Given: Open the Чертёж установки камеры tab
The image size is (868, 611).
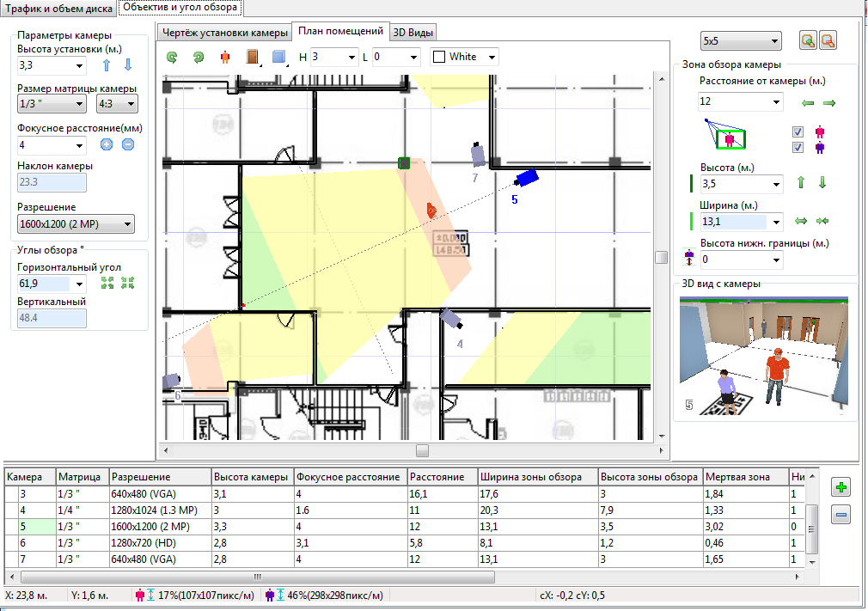Looking at the screenshot, I should click(225, 33).
